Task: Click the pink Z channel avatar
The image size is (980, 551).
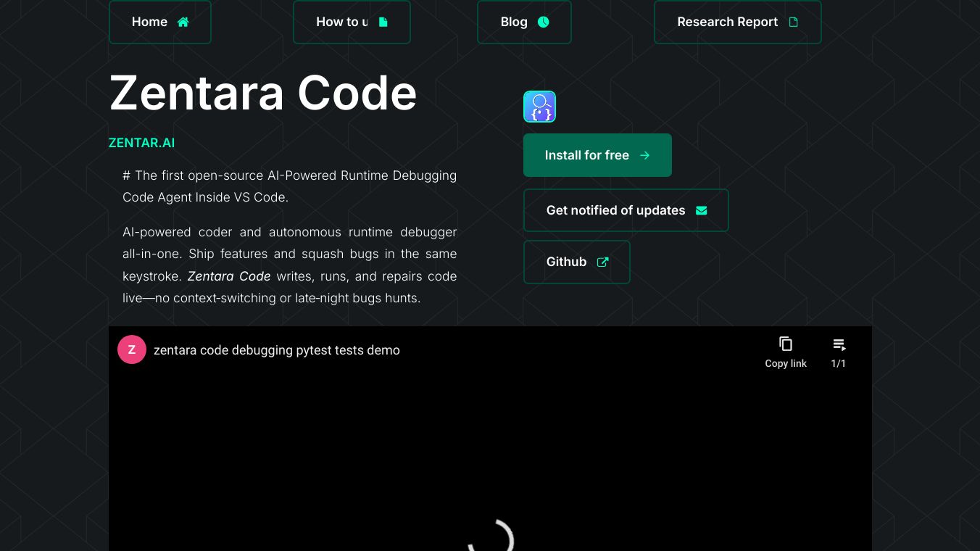Action: pos(132,349)
